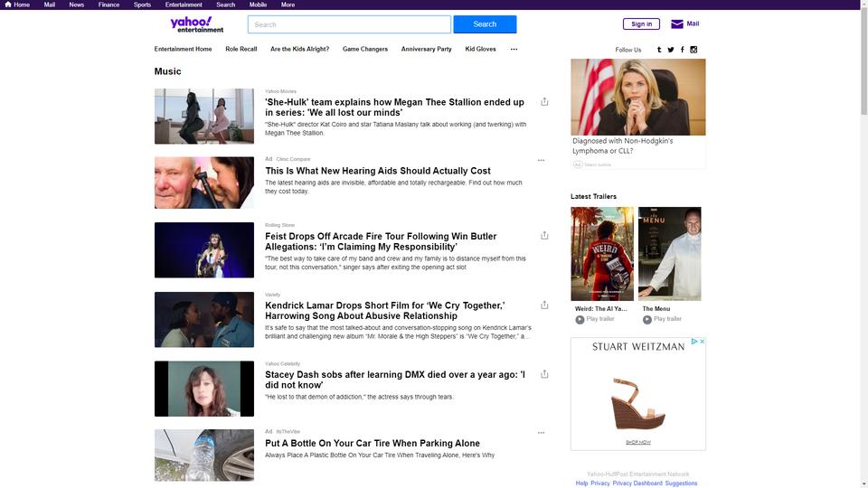The width and height of the screenshot is (868, 488).
Task: Click Stuart Weitzman wedge sandal ad
Action: 638,394
